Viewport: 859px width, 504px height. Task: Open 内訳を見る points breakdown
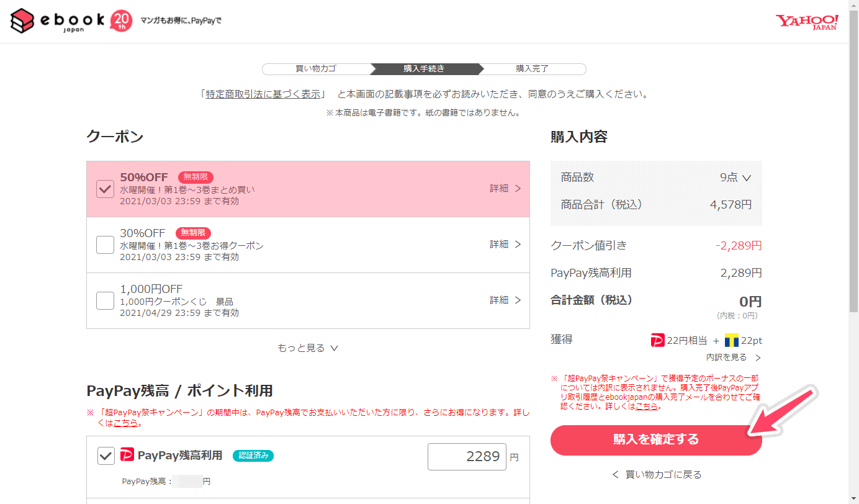pyautogui.click(x=734, y=358)
